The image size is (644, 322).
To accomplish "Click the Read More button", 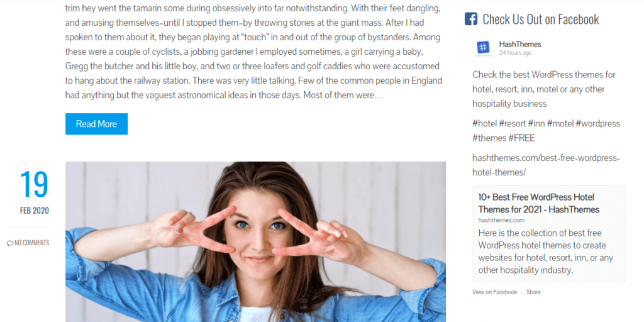I will pos(96,124).
